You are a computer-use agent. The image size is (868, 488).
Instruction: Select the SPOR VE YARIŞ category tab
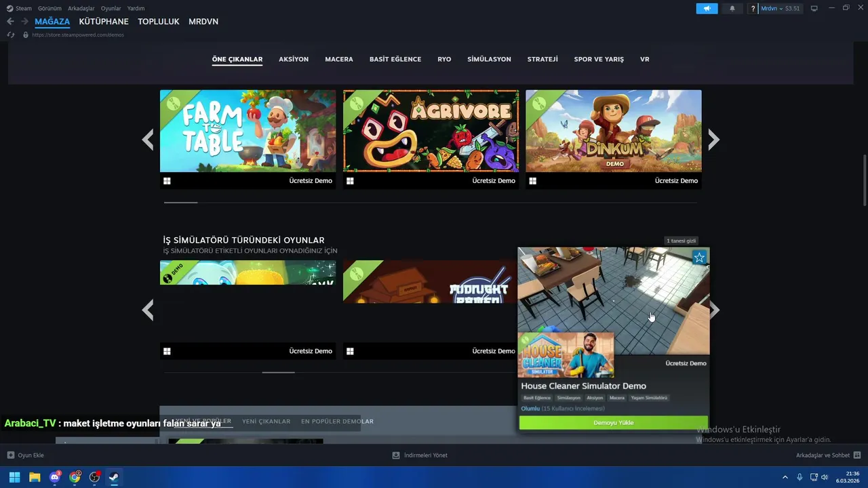pyautogui.click(x=599, y=60)
